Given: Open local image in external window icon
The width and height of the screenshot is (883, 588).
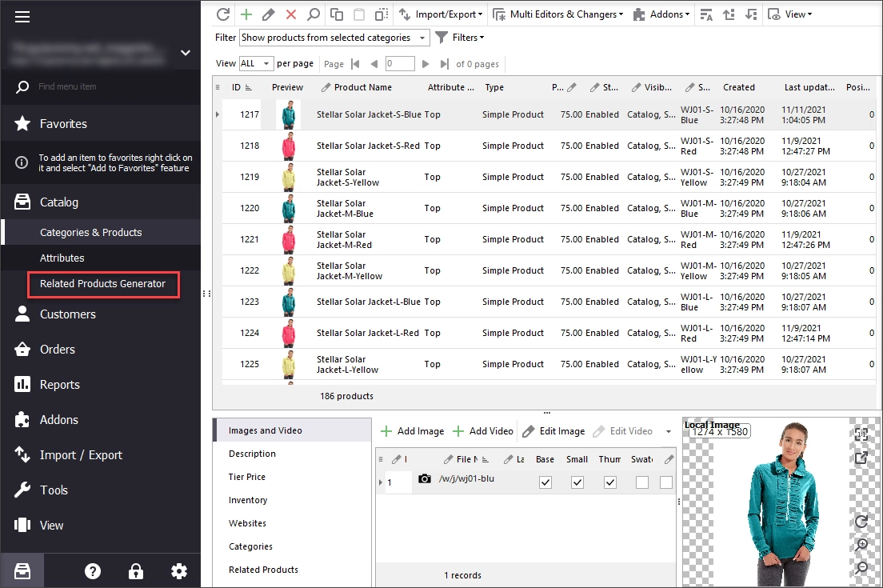Looking at the screenshot, I should click(x=861, y=458).
